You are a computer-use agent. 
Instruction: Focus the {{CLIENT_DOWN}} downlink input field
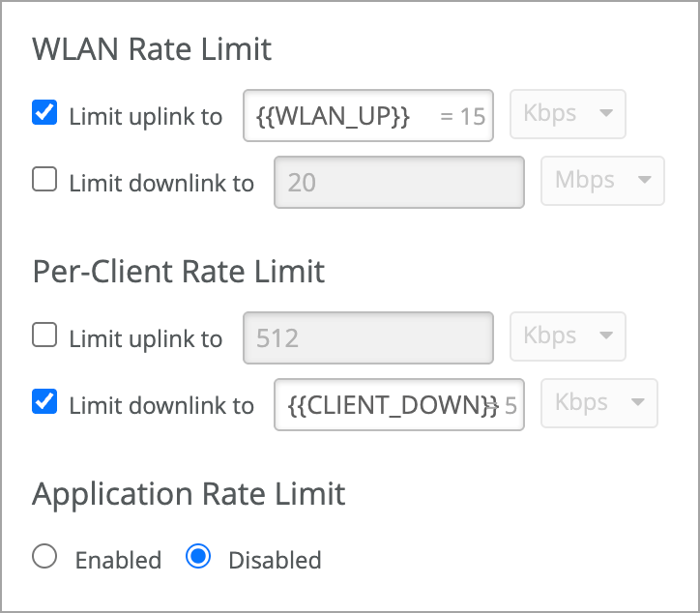pyautogui.click(x=398, y=404)
